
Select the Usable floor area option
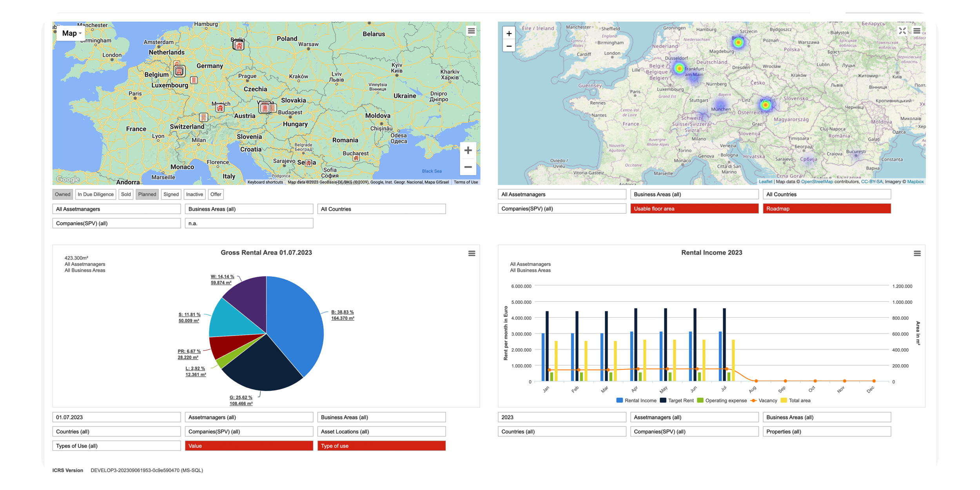pos(694,209)
